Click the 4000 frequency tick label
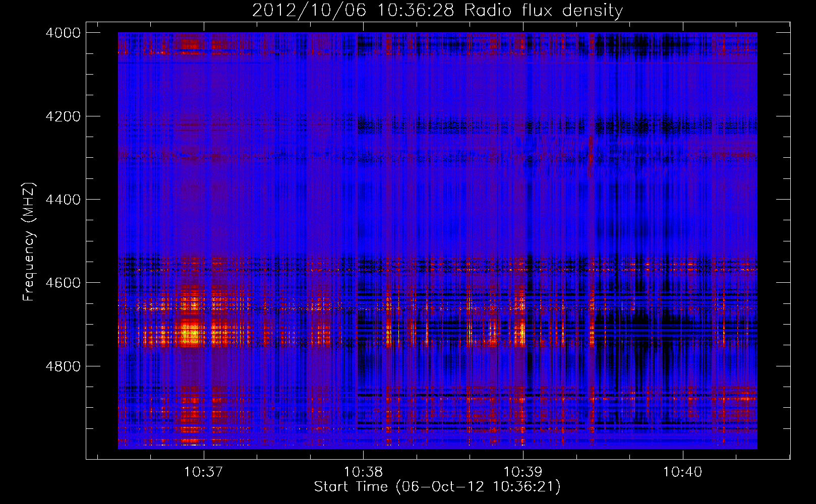The image size is (816, 504). tap(63, 33)
